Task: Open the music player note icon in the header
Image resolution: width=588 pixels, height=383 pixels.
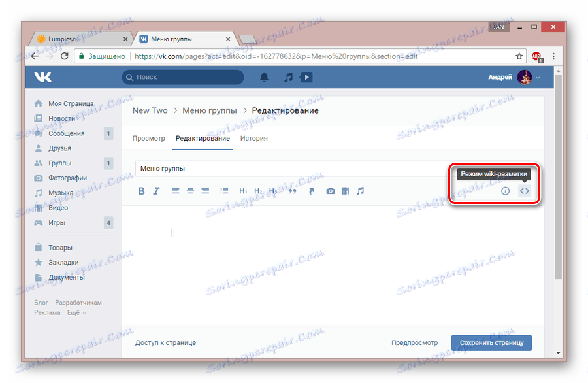Action: (x=288, y=77)
